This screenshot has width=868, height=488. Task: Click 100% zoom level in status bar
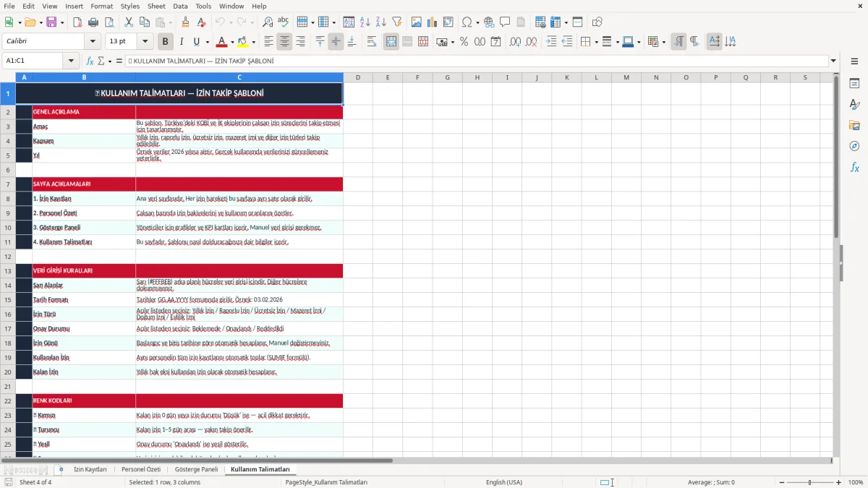coord(855,482)
